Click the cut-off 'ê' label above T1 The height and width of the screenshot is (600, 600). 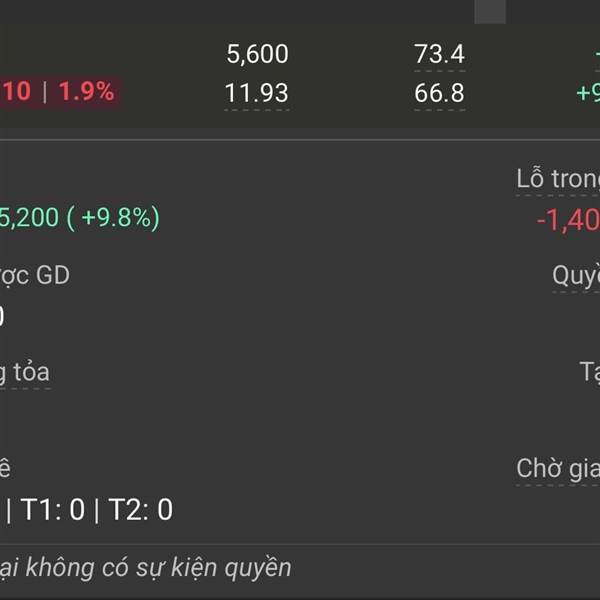5,468
